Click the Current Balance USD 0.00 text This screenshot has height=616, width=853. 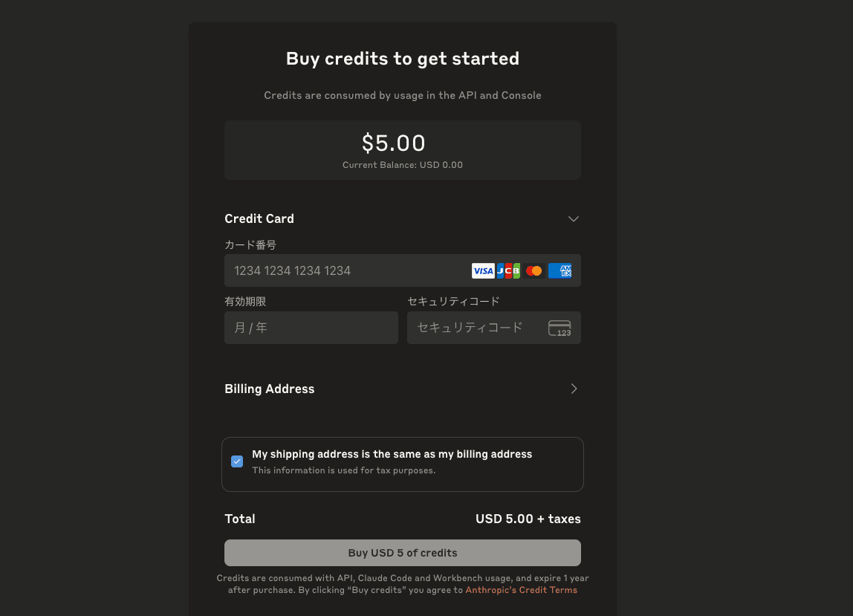point(402,165)
